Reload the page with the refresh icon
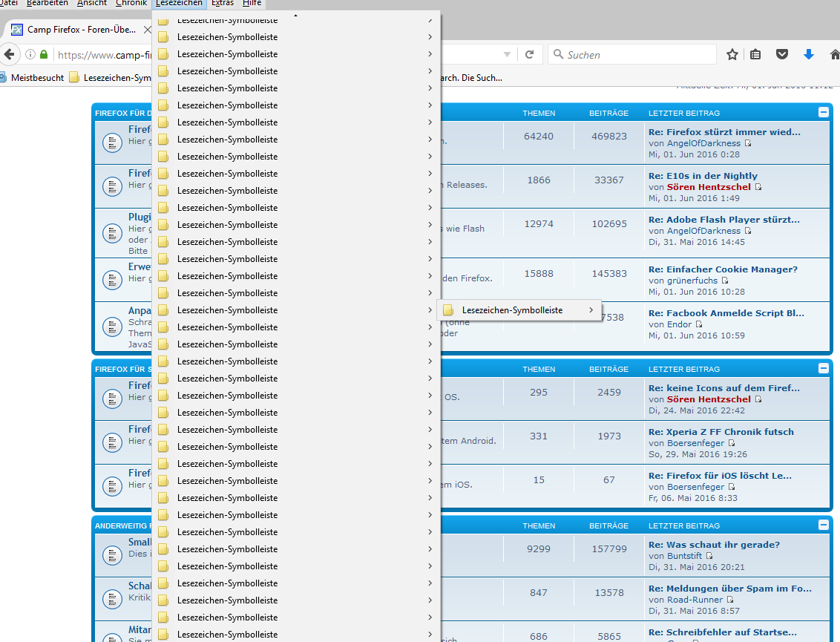840x642 pixels. (529, 54)
